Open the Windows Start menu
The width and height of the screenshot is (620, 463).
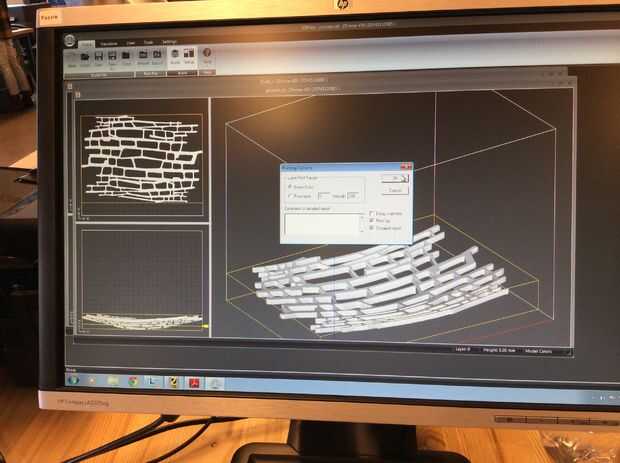pos(74,380)
